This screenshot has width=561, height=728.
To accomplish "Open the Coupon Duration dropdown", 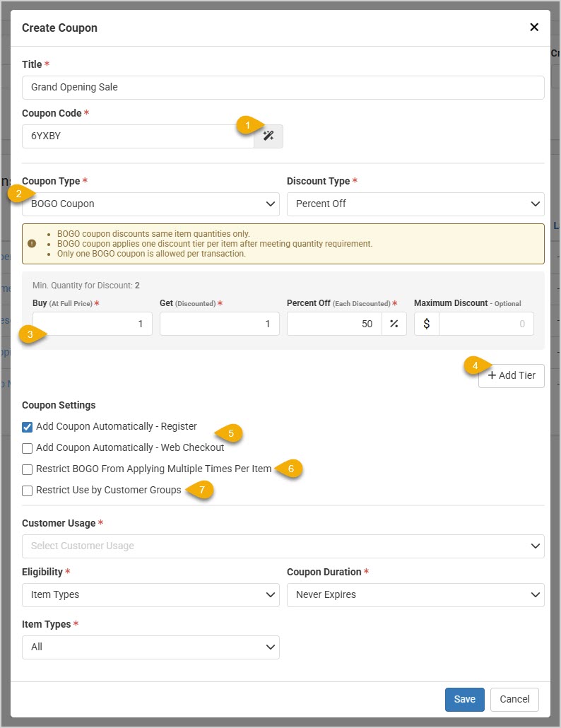I will click(415, 594).
